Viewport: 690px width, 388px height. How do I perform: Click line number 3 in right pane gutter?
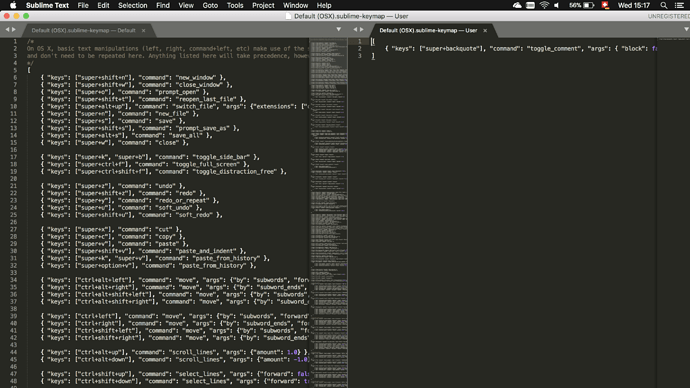coord(360,56)
